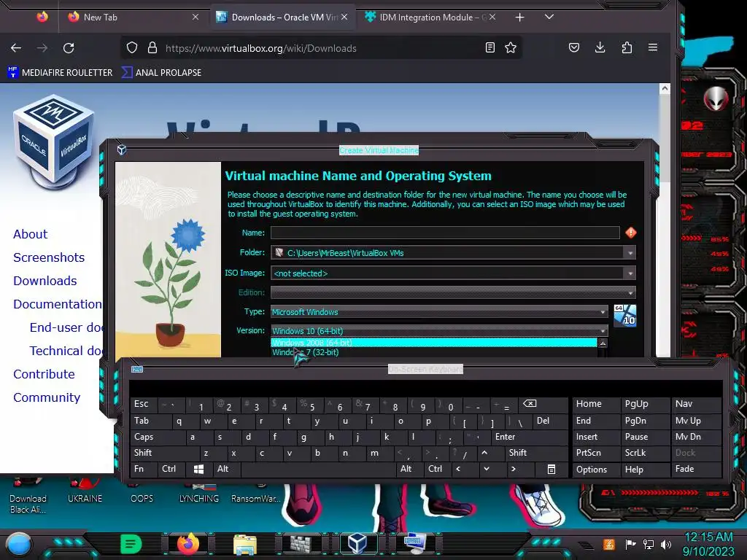Open the Firefox hamburger menu

coord(653,47)
